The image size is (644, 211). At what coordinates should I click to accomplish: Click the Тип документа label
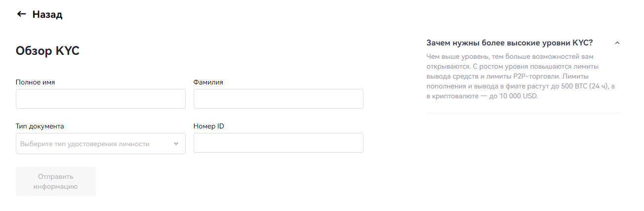(40, 126)
